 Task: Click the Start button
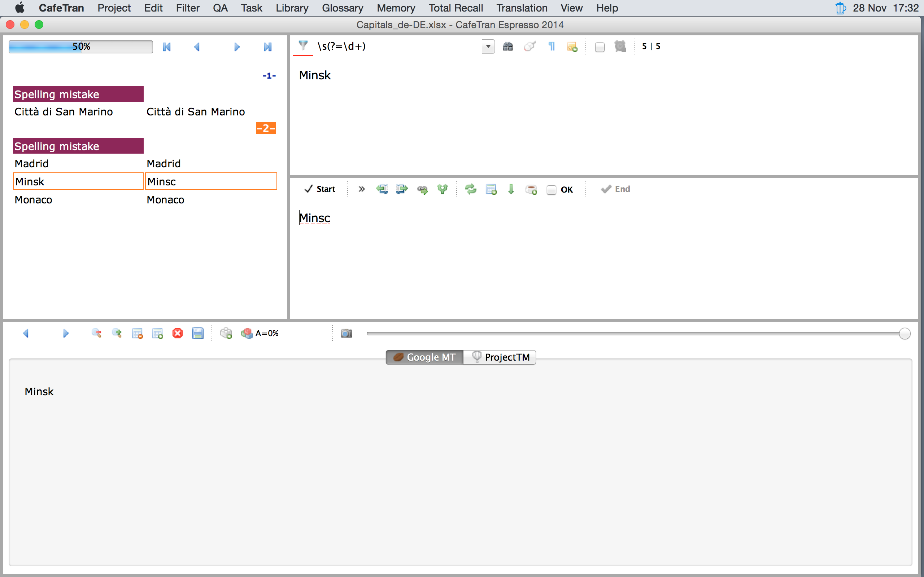(x=320, y=189)
